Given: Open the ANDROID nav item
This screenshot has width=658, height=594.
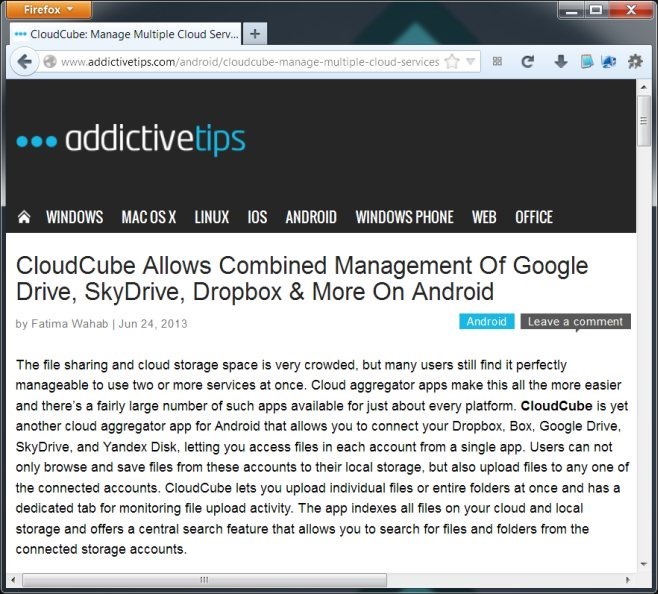Looking at the screenshot, I should (x=311, y=217).
